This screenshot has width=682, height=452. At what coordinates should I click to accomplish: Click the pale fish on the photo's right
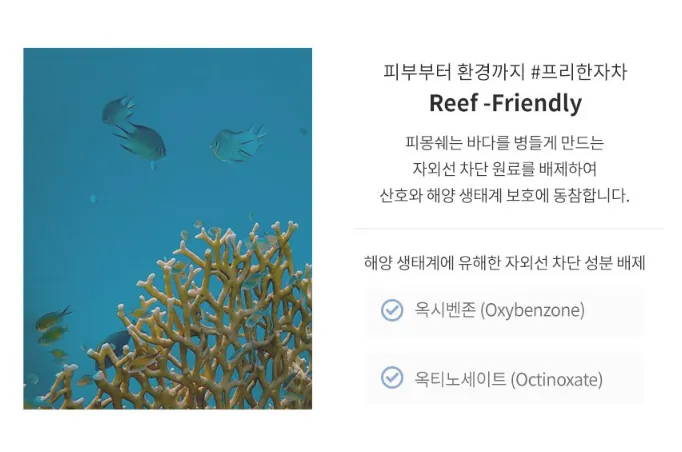click(x=237, y=144)
